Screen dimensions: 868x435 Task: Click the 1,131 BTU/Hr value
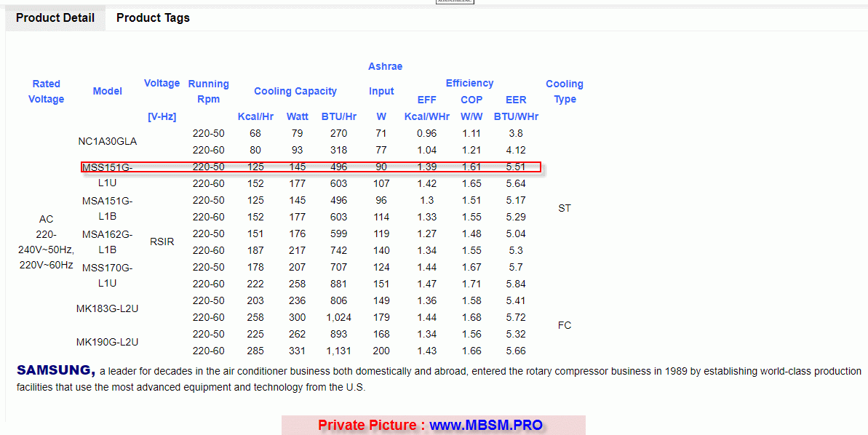click(339, 351)
